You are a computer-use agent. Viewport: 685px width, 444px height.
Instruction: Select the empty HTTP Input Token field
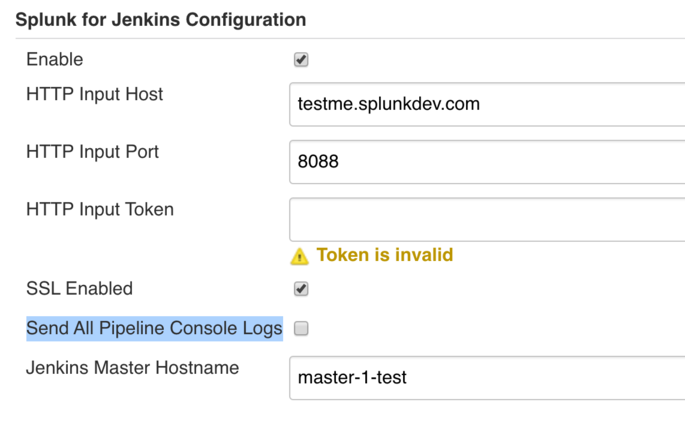pos(487,220)
